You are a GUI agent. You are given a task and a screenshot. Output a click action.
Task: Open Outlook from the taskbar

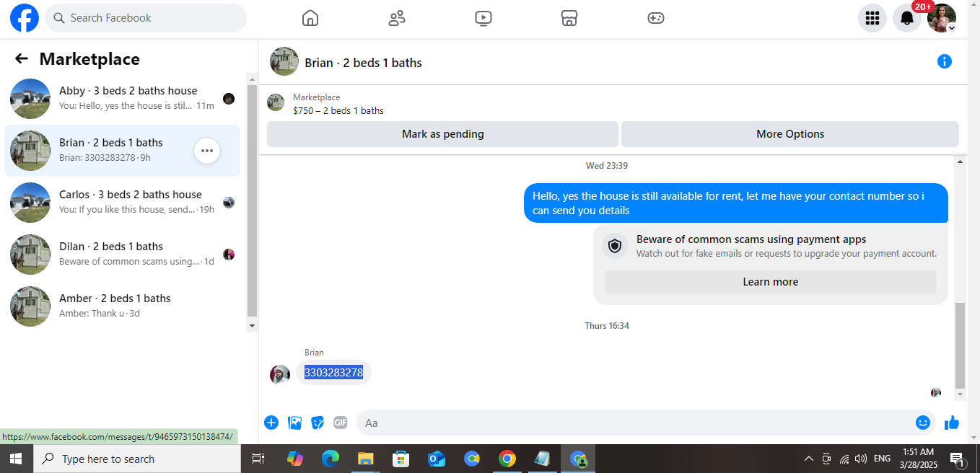[437, 459]
